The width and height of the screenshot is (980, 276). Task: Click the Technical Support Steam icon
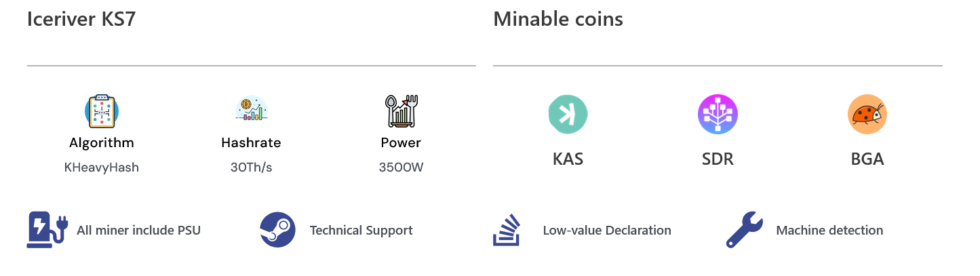(278, 230)
